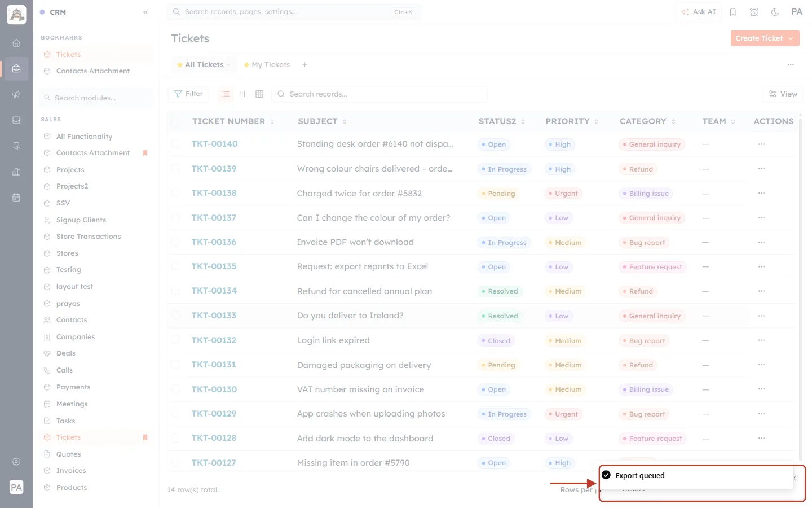Toggle dark mode moon icon
Screen dimensions: 812x508
(x=775, y=12)
